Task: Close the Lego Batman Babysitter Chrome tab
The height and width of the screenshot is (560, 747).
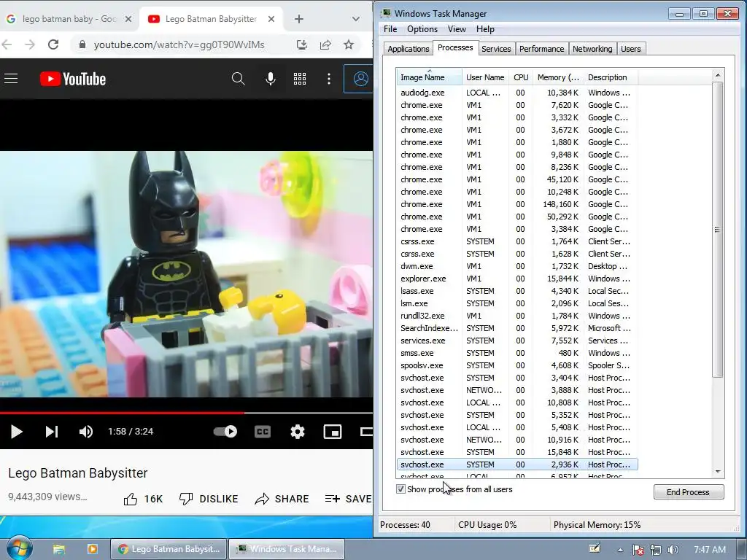Action: coord(271,19)
